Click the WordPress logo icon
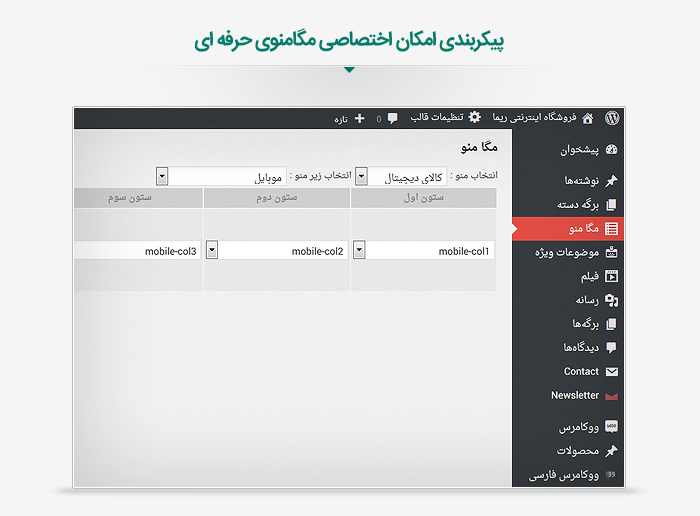 click(x=612, y=118)
